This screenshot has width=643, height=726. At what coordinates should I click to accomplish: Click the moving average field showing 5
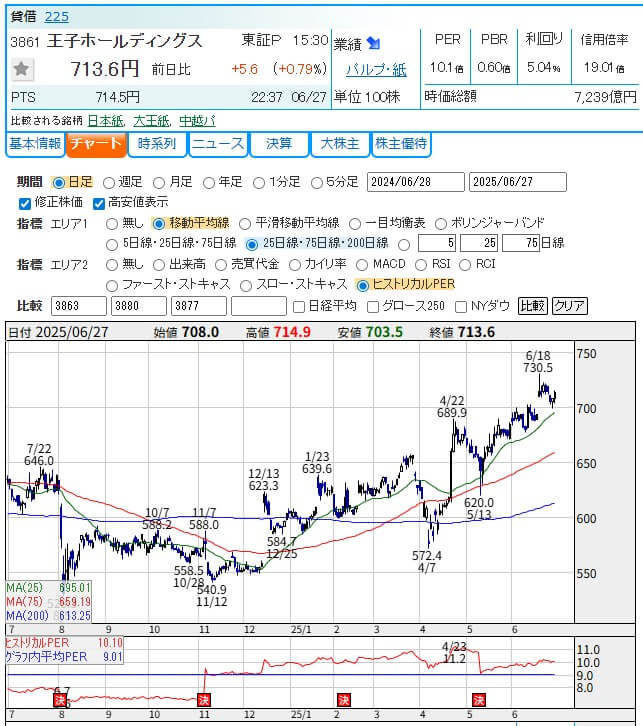[x=437, y=243]
